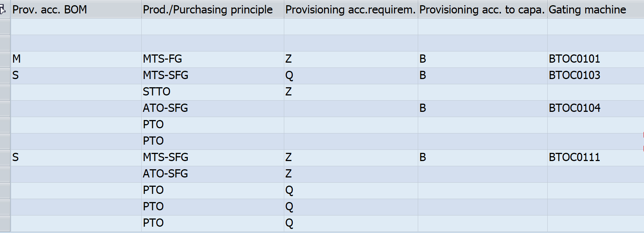Screen dimensions: 644x233
Task: Select the Gating machine column header
Action: (x=595, y=10)
